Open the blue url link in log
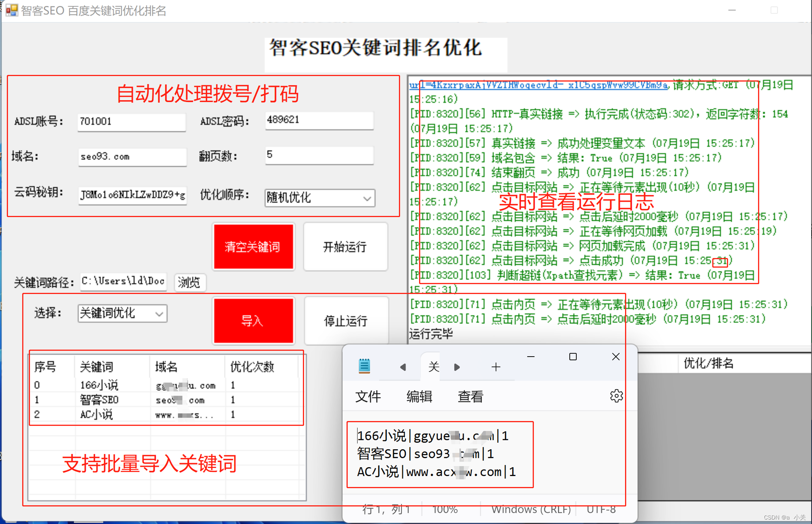This screenshot has width=812, height=524. tap(538, 85)
